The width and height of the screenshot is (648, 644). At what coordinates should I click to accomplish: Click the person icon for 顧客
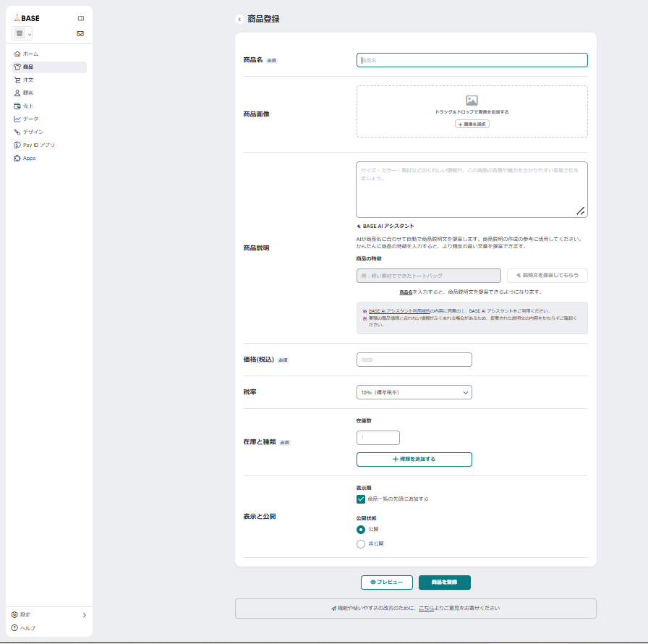17,93
